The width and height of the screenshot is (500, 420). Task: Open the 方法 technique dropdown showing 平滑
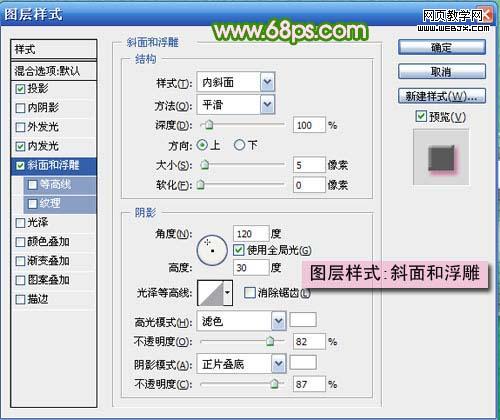pos(236,105)
